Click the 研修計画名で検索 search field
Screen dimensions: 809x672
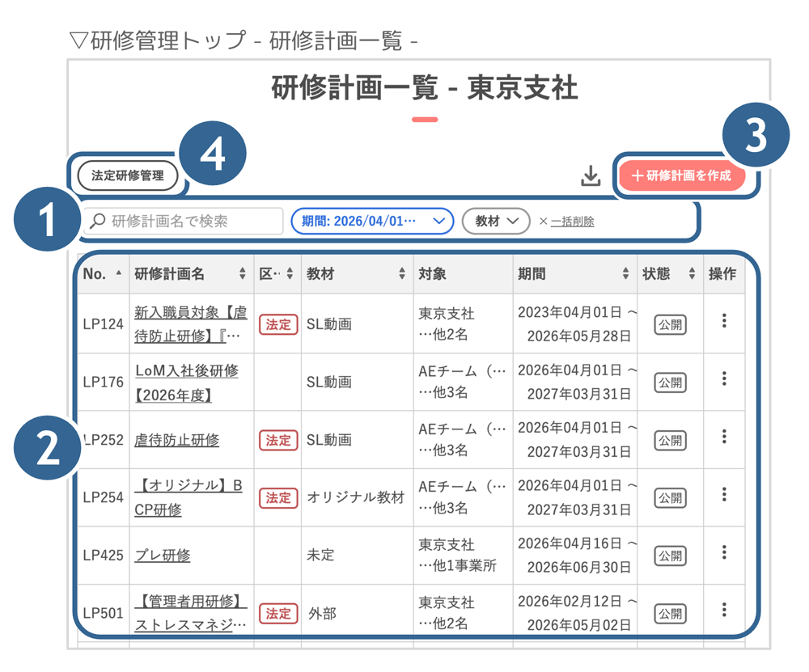[183, 222]
